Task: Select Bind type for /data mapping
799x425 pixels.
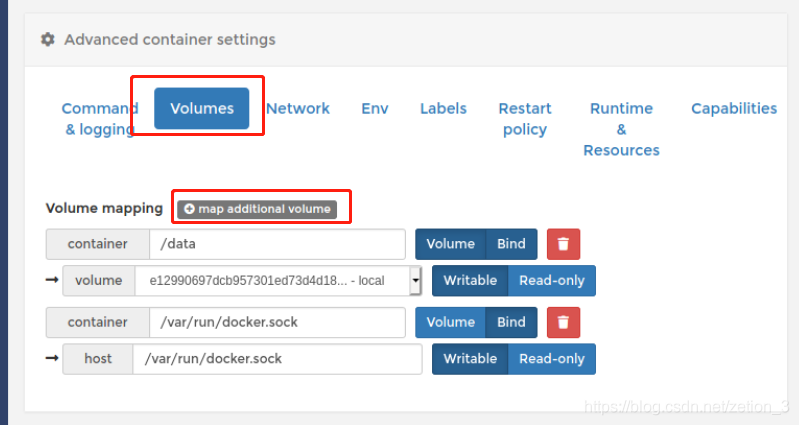Action: pos(511,244)
